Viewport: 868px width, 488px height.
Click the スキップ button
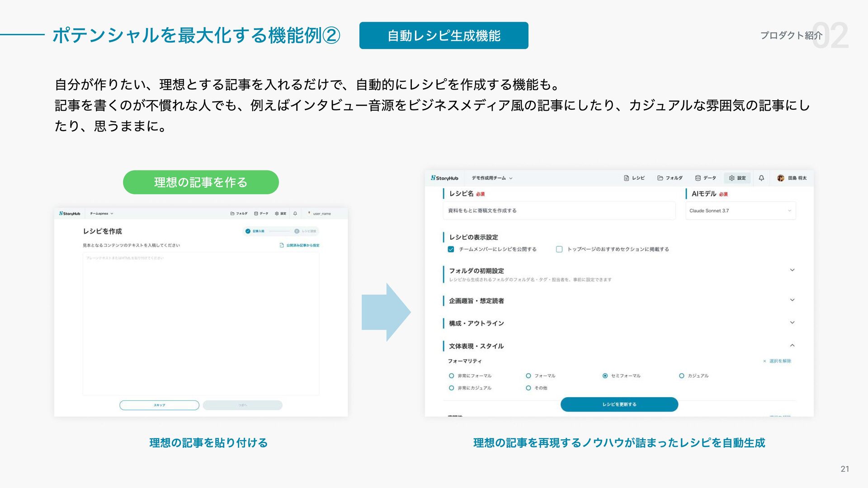[x=159, y=405]
